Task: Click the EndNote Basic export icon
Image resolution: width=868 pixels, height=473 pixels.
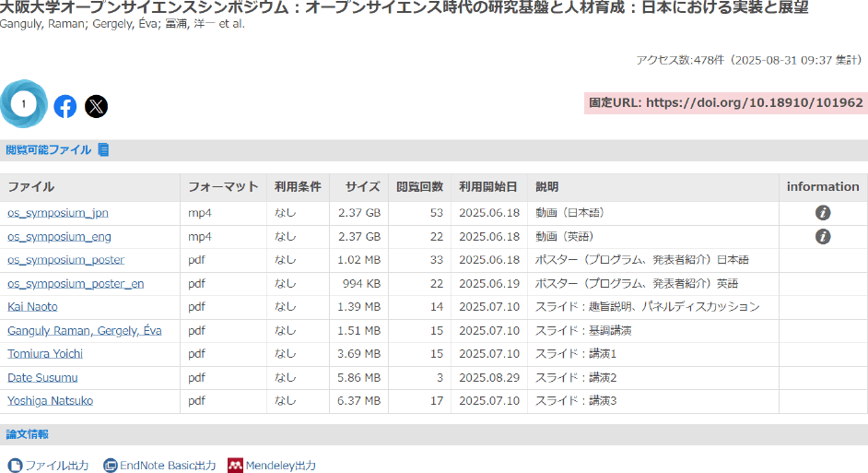Action: 111,466
